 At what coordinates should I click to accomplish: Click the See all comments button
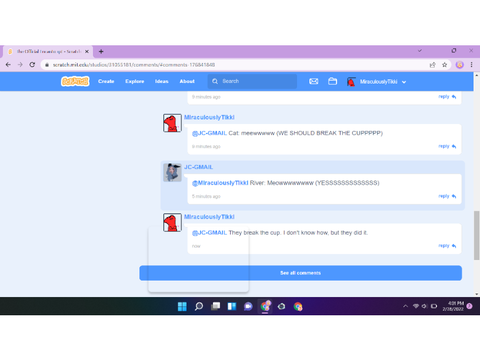point(300,273)
